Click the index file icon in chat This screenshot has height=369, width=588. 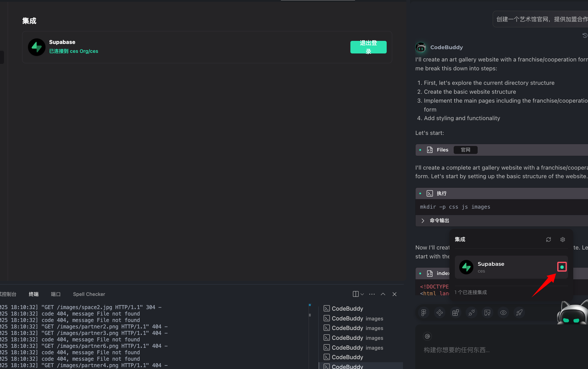coord(430,273)
